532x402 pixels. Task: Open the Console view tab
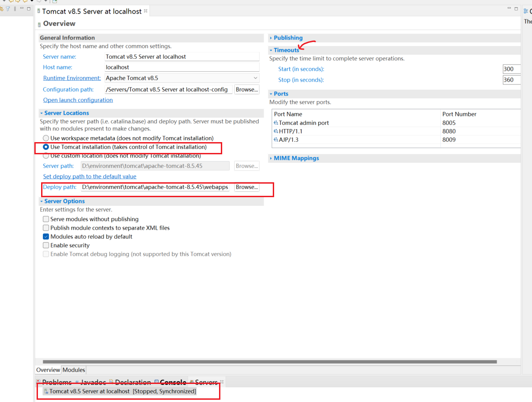click(170, 382)
